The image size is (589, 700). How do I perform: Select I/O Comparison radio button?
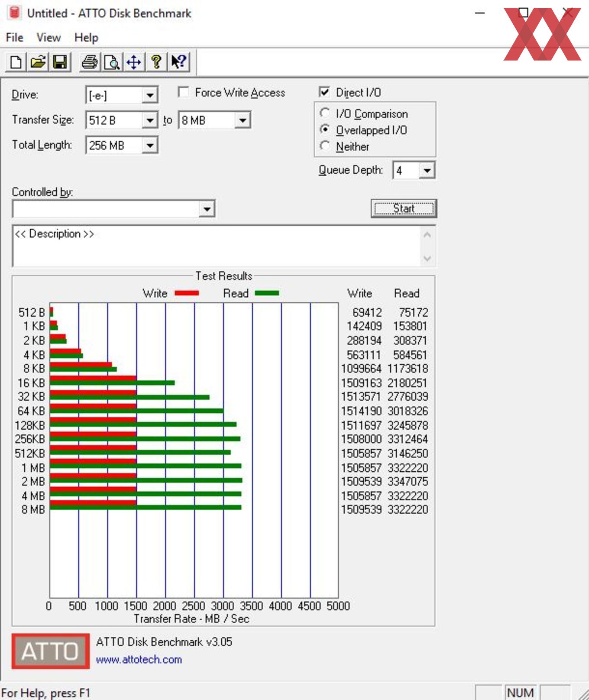coord(325,113)
